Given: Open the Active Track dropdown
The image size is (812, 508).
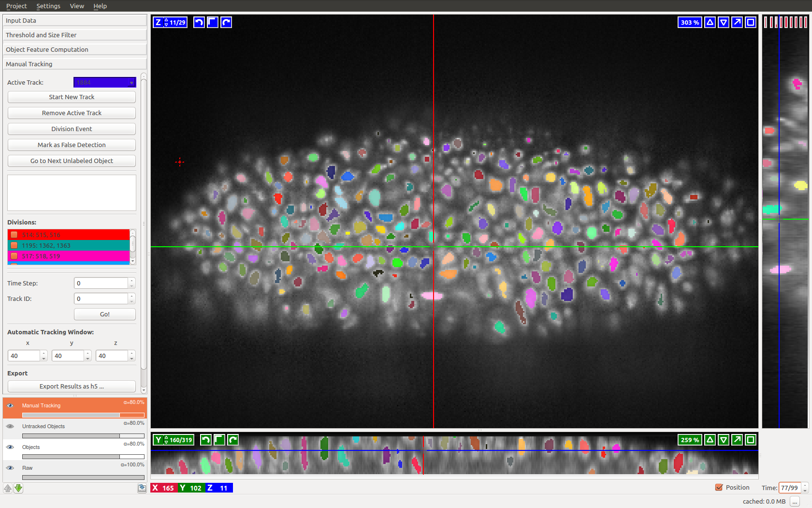Looking at the screenshot, I should click(104, 83).
